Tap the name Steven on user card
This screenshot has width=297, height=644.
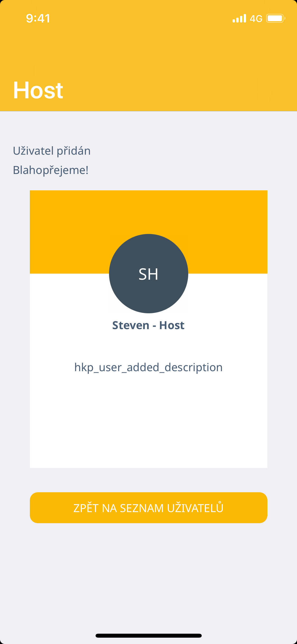point(131,325)
